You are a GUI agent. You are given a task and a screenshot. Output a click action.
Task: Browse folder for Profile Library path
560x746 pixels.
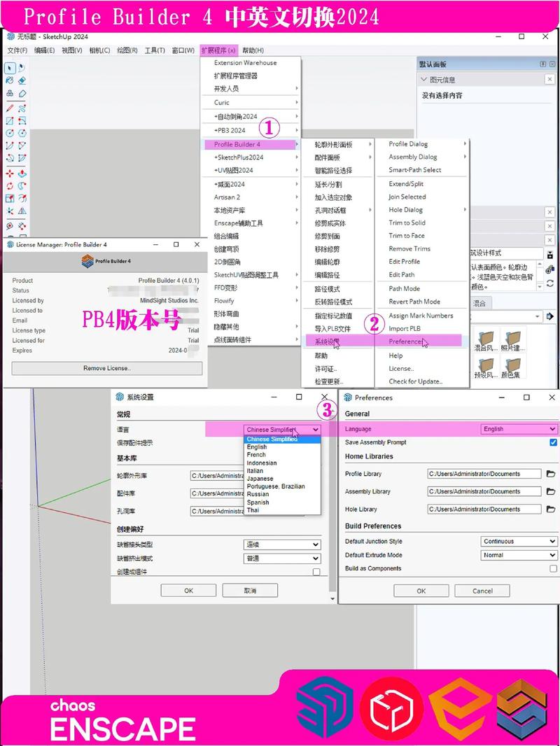[x=551, y=474]
